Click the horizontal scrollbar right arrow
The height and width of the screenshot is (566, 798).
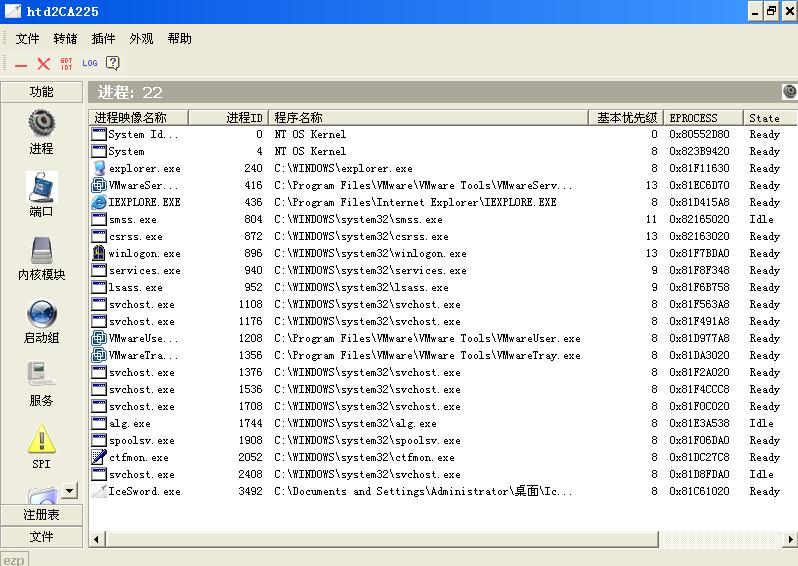[x=790, y=539]
